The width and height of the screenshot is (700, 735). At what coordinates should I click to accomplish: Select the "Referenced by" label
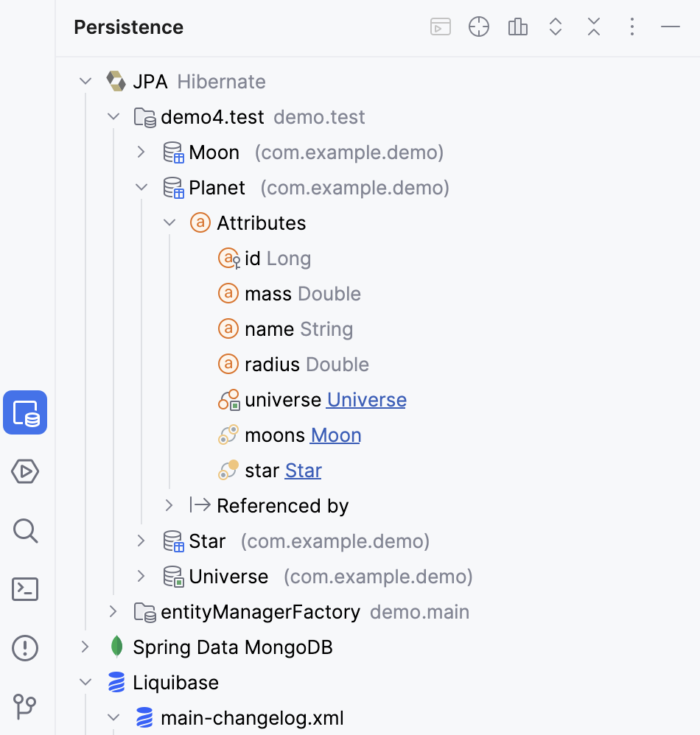[283, 506]
